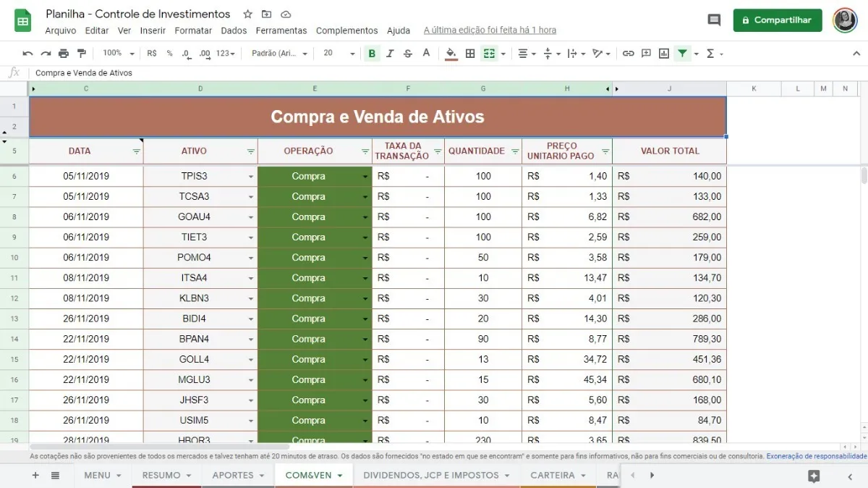Open the Complementos menu

[347, 30]
